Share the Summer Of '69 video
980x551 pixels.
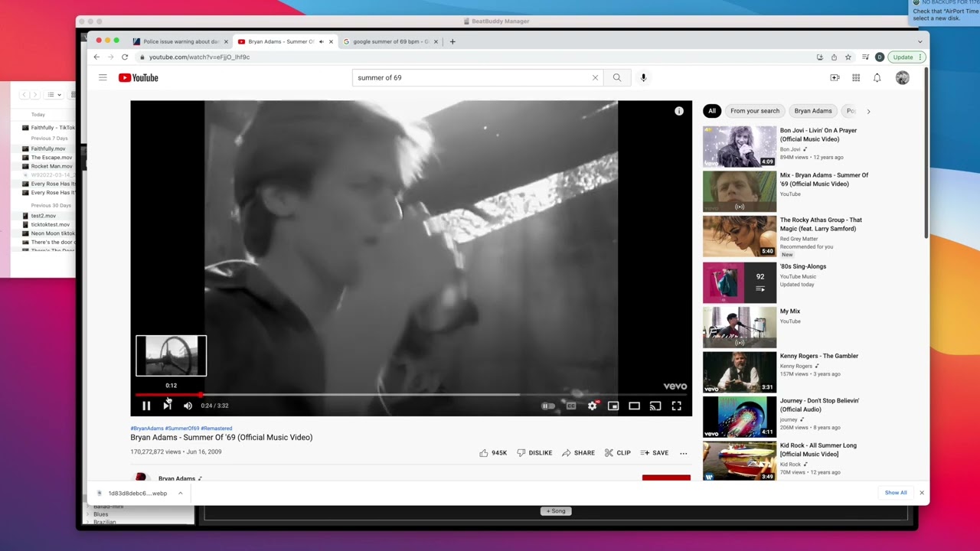[578, 453]
